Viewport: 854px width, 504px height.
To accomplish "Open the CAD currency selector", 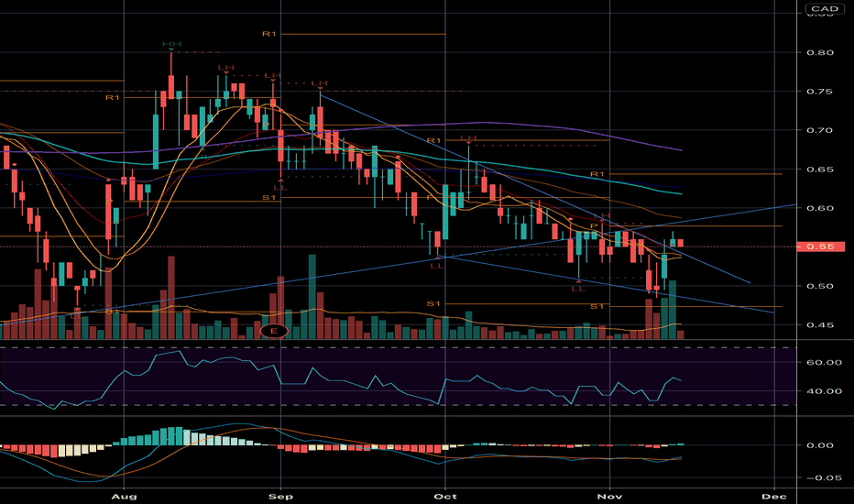I will [x=825, y=9].
